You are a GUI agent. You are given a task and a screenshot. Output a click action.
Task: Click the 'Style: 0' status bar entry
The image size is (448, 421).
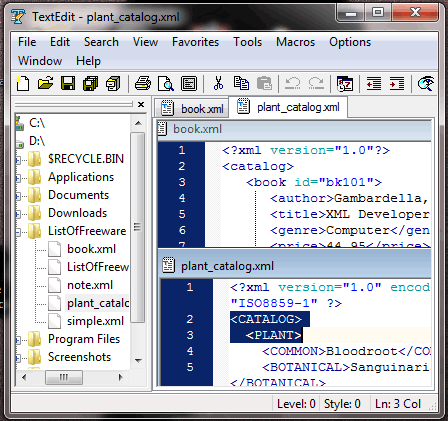click(342, 404)
